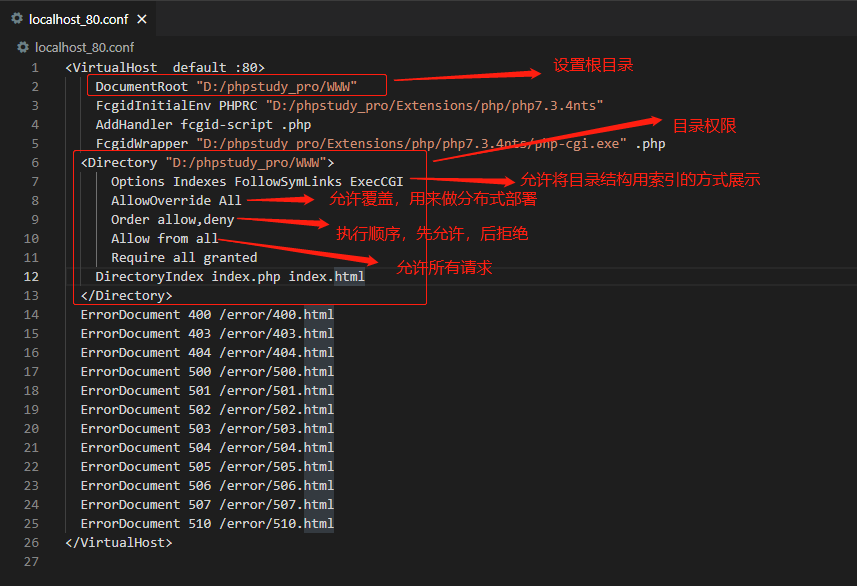Click the Require all granted line
This screenshot has height=586, width=857.
tap(184, 257)
